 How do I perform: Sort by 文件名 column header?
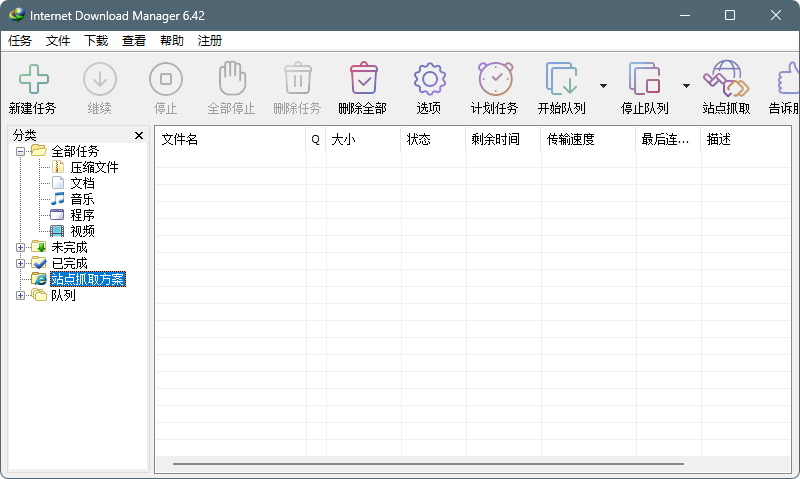(x=230, y=139)
